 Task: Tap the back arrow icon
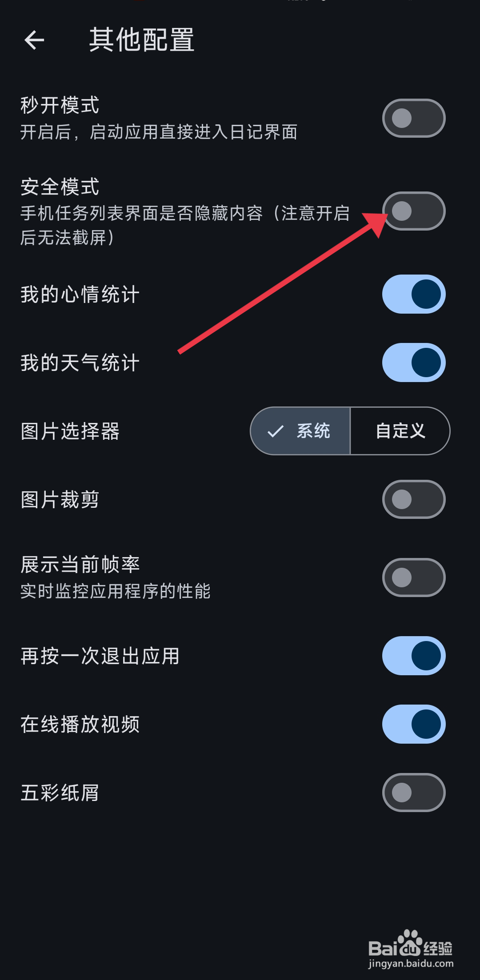point(34,40)
